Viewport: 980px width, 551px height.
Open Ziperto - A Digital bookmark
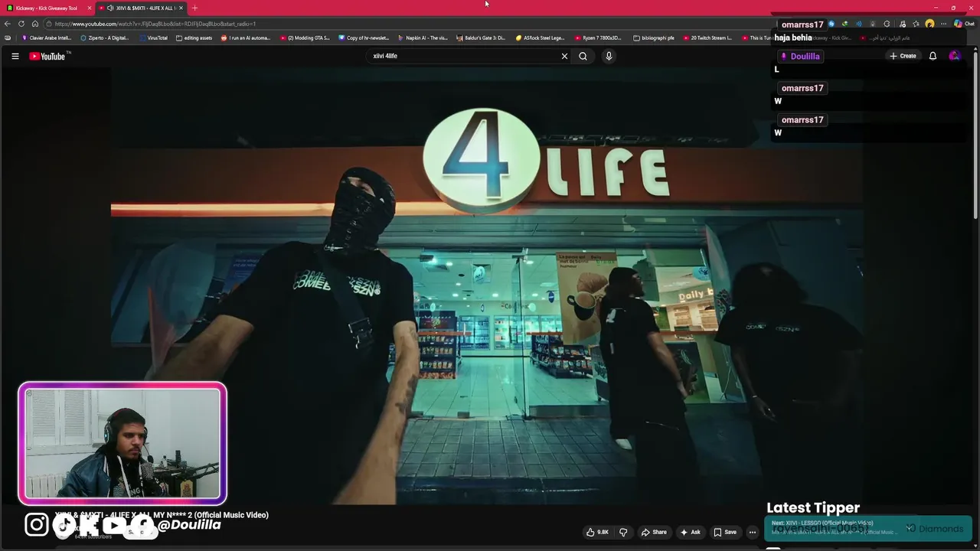tap(105, 37)
